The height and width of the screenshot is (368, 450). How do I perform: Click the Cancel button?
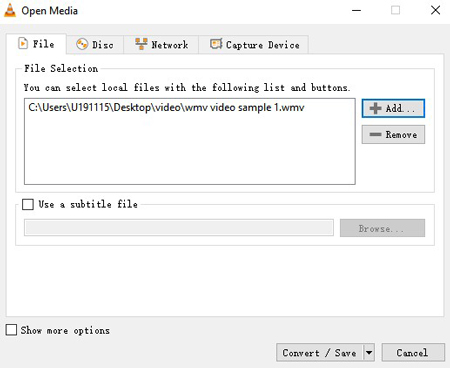[413, 352]
